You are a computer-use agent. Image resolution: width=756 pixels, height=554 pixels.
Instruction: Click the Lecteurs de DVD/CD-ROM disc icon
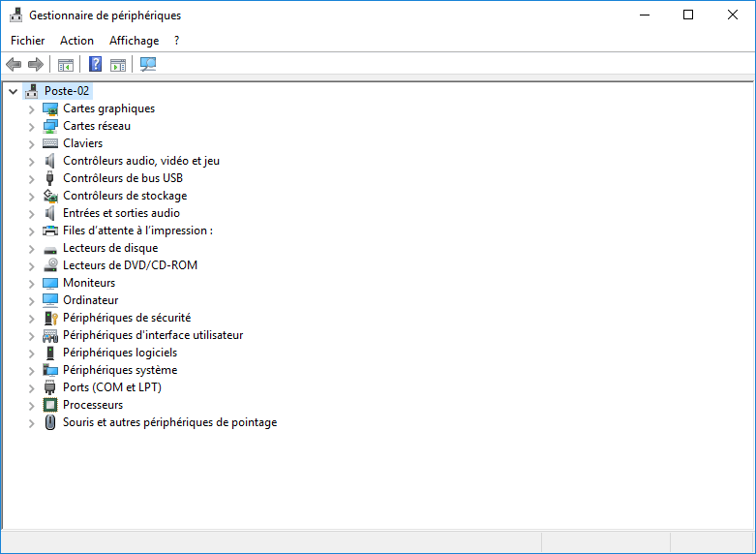pyautogui.click(x=51, y=265)
